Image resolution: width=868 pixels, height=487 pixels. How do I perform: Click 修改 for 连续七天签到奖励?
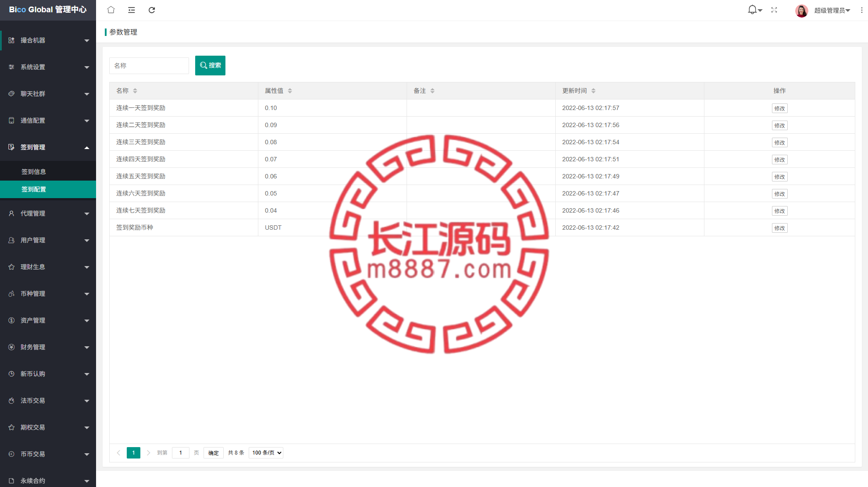click(x=779, y=211)
